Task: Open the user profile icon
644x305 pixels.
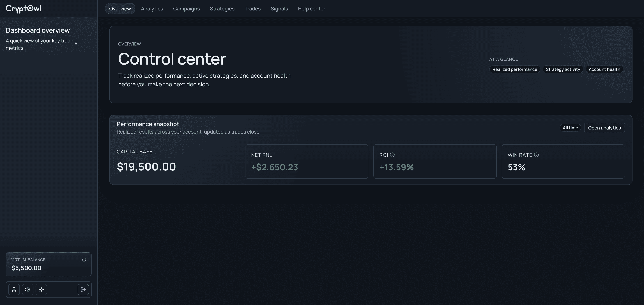Action: [x=14, y=290]
